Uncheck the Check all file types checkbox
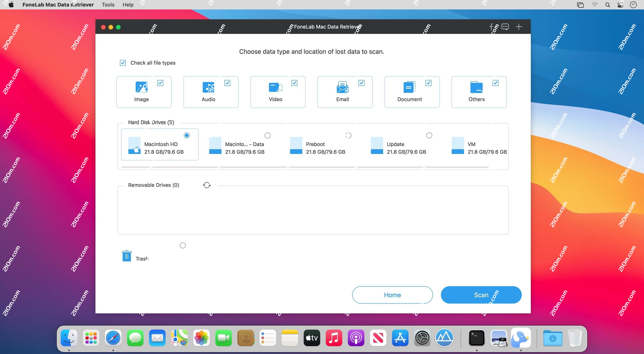This screenshot has height=354, width=644. click(123, 63)
